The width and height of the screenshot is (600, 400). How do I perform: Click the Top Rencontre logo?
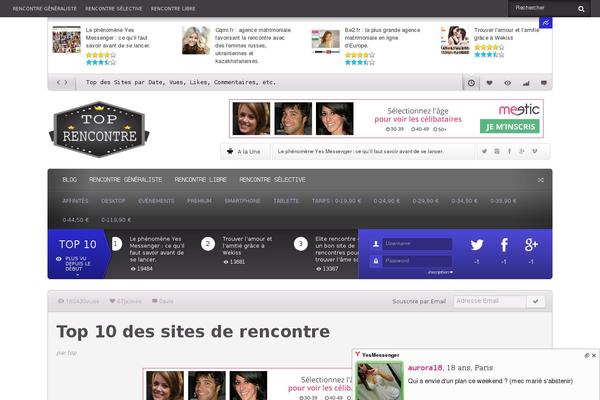click(x=99, y=129)
